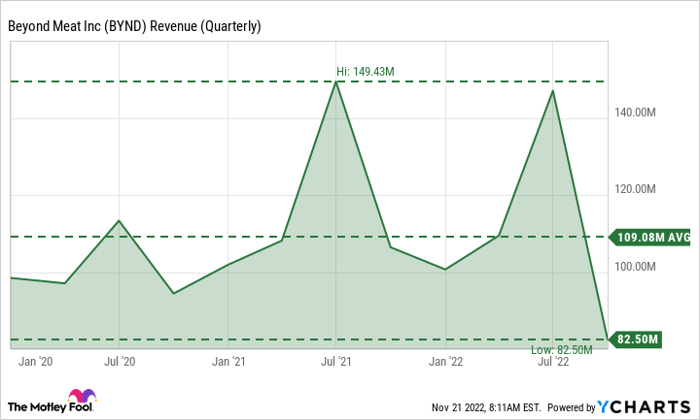The width and height of the screenshot is (700, 420).
Task: Click the Jul '21 peak data point
Action: [x=336, y=82]
